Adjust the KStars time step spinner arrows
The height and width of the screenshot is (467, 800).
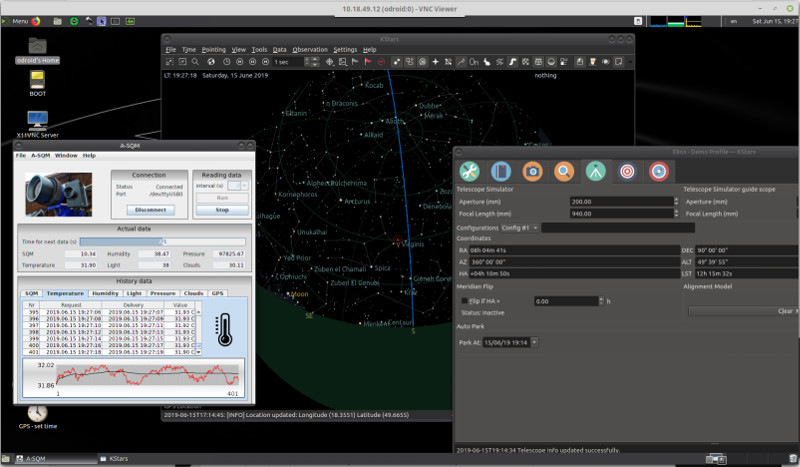point(314,62)
